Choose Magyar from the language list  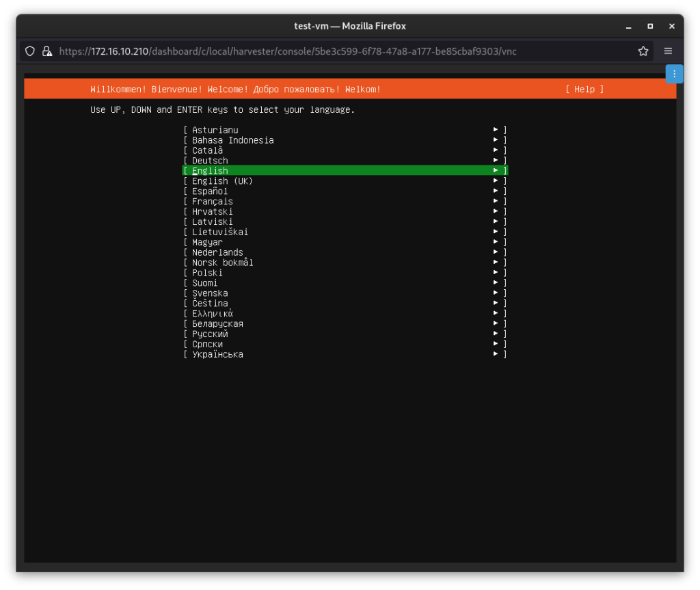pyautogui.click(x=345, y=242)
